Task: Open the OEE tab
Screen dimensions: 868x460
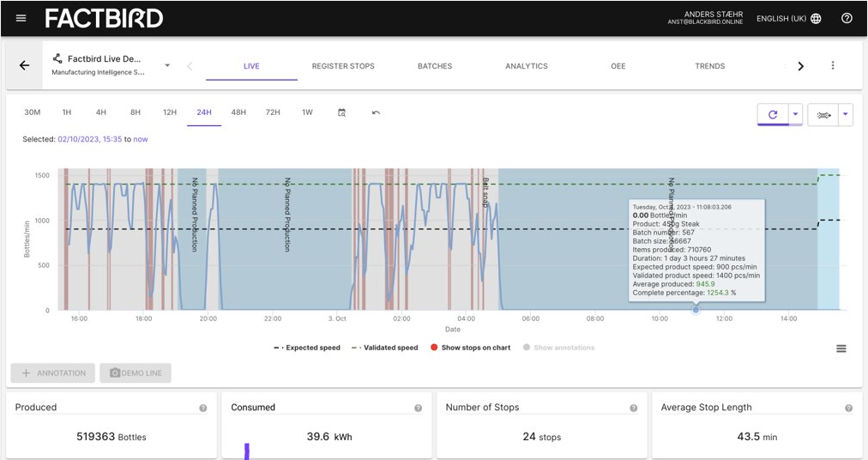Action: point(618,66)
